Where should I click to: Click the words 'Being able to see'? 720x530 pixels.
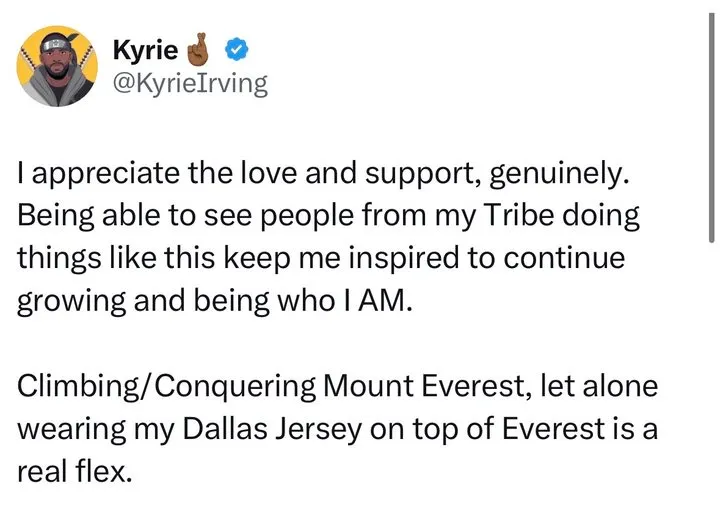point(135,216)
